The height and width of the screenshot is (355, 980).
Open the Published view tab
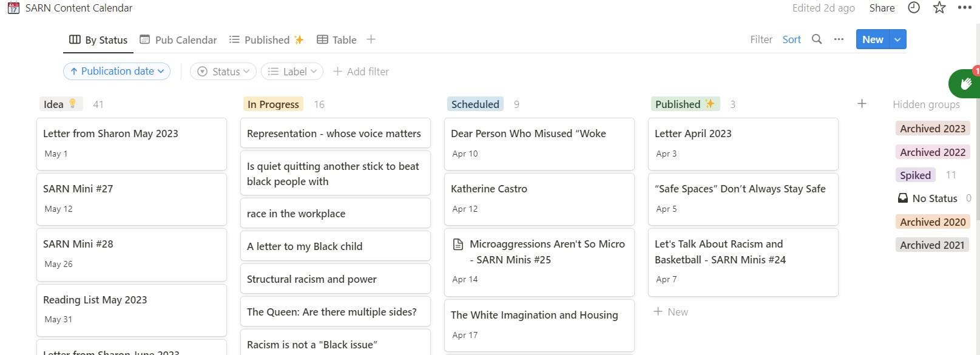coord(266,40)
